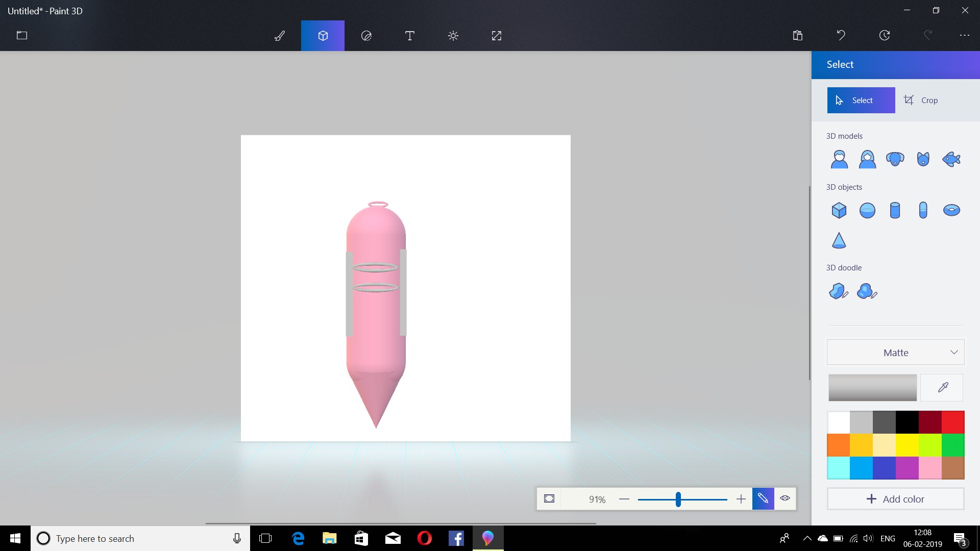Click the eyedropper color picker

point(942,388)
